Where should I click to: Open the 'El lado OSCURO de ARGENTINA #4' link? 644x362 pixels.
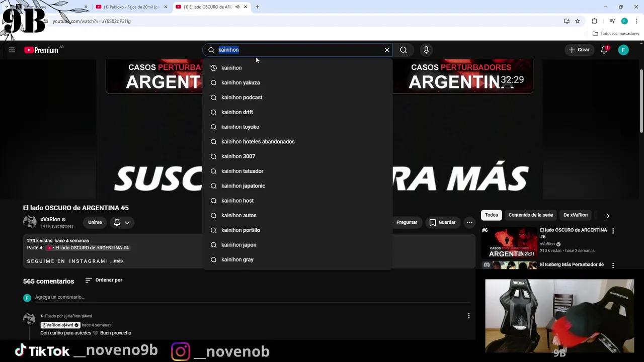88,248
